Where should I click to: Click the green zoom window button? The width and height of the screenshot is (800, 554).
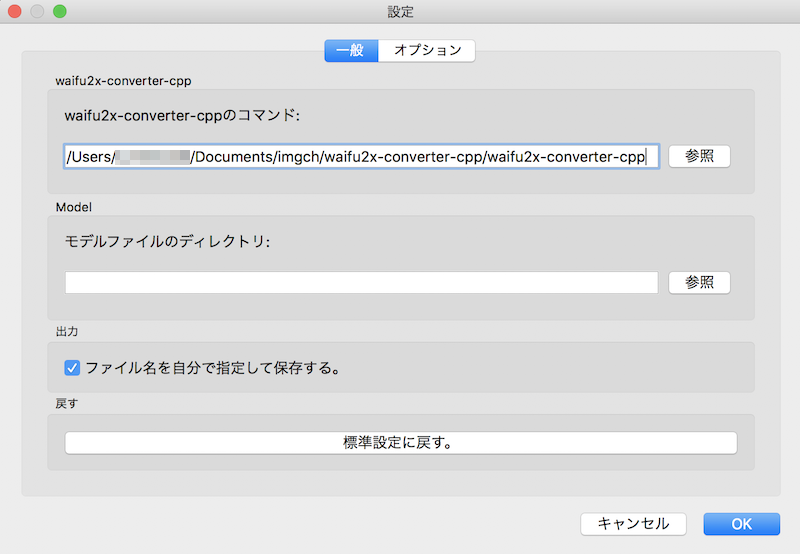pyautogui.click(x=59, y=12)
